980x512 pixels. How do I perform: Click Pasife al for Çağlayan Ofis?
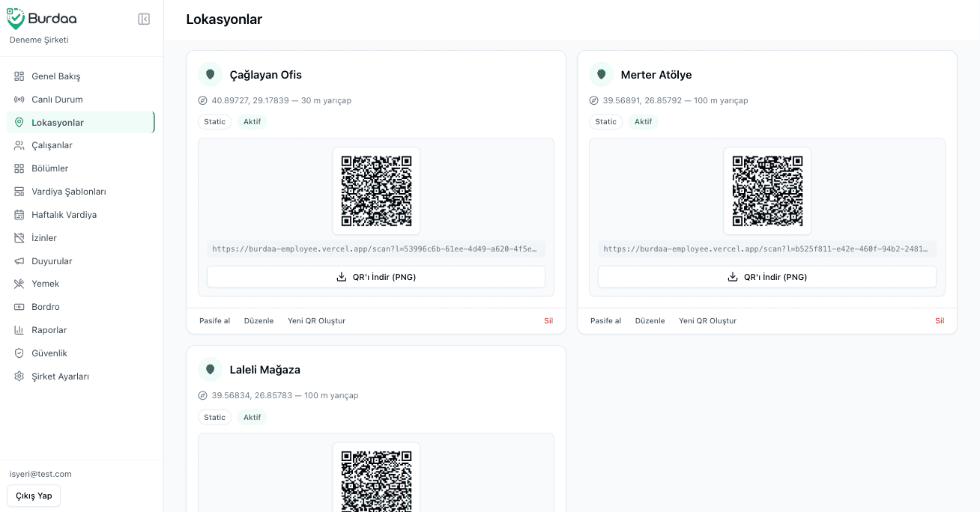215,321
